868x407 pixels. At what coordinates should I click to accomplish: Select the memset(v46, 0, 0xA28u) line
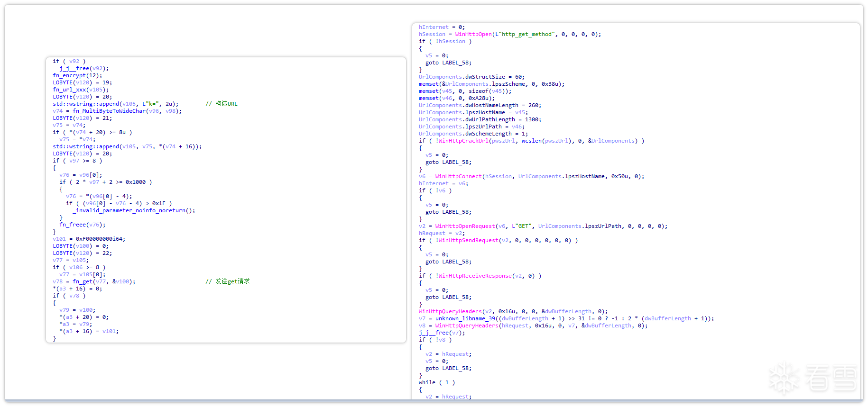tap(457, 98)
